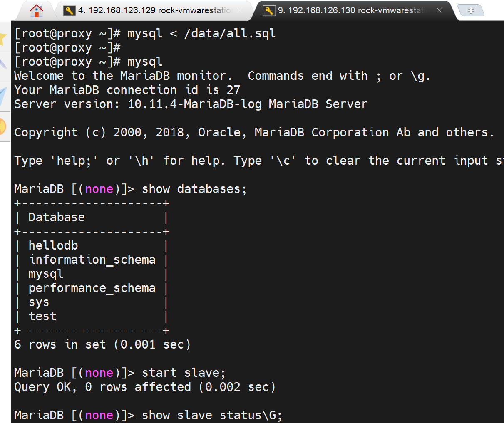Click the hellodb row in database list
Image resolution: width=504 pixels, height=423 pixels.
[53, 245]
